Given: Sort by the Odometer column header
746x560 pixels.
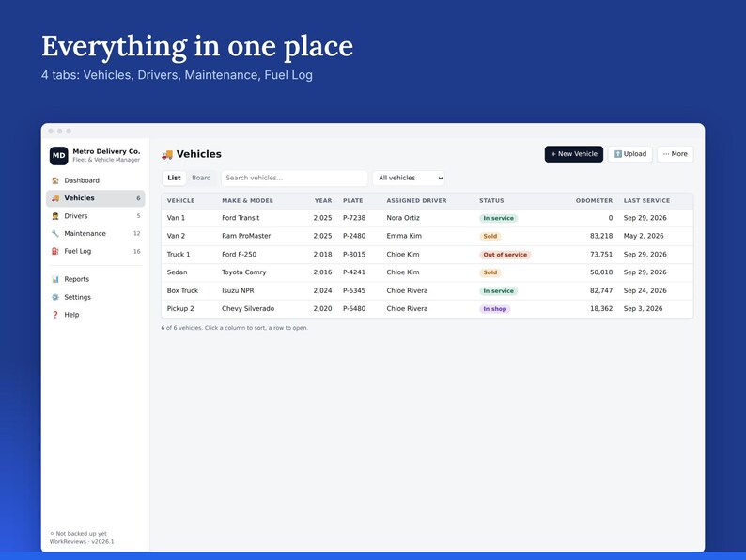Looking at the screenshot, I should pyautogui.click(x=594, y=201).
